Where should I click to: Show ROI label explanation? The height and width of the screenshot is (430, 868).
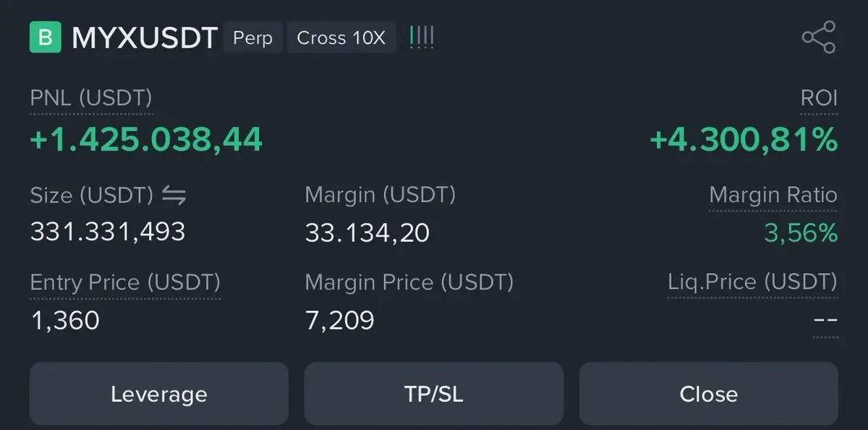(x=819, y=98)
